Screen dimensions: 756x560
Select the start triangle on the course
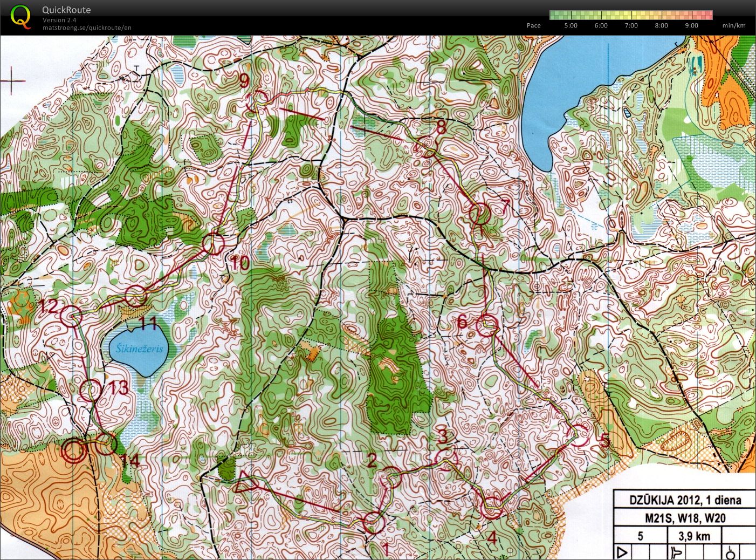245,481
